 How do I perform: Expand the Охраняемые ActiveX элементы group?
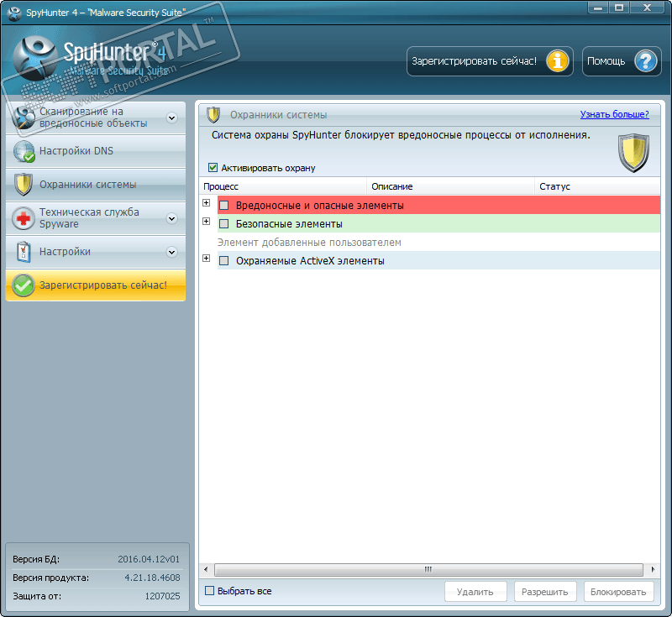pyautogui.click(x=206, y=258)
